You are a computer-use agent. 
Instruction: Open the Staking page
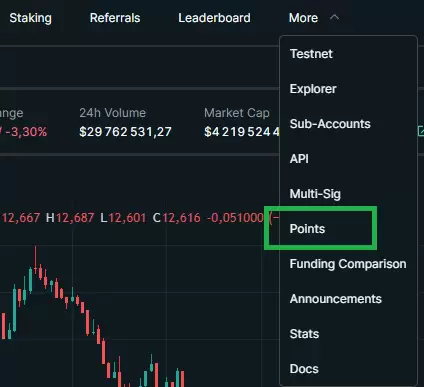[31, 18]
